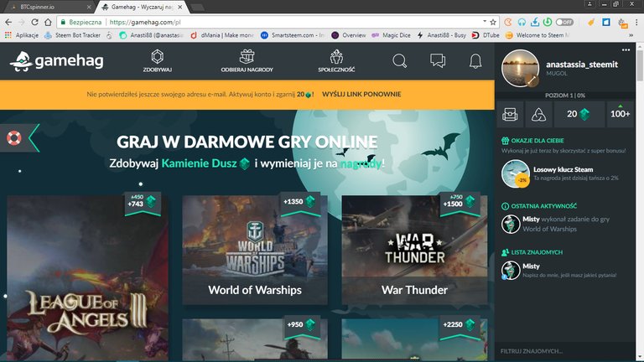Open Welcome to Steem bookmark
This screenshot has height=362, width=644.
pyautogui.click(x=538, y=35)
